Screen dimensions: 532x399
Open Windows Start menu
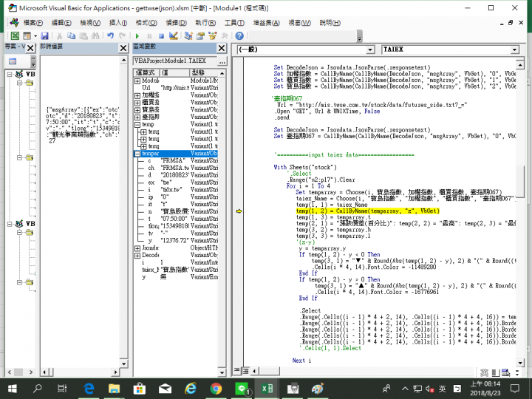point(13,388)
